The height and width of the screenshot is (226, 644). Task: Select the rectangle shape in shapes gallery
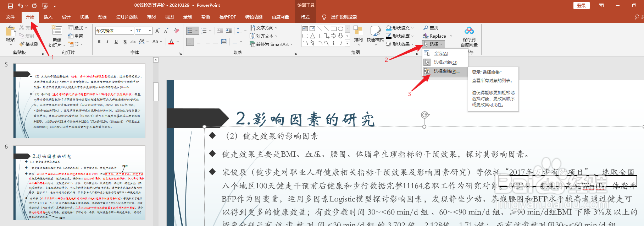pos(333,29)
